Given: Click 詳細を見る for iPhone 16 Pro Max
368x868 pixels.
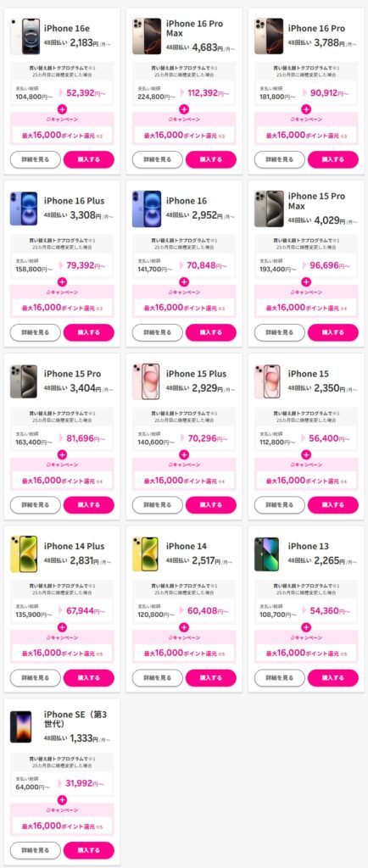Looking at the screenshot, I should [157, 159].
